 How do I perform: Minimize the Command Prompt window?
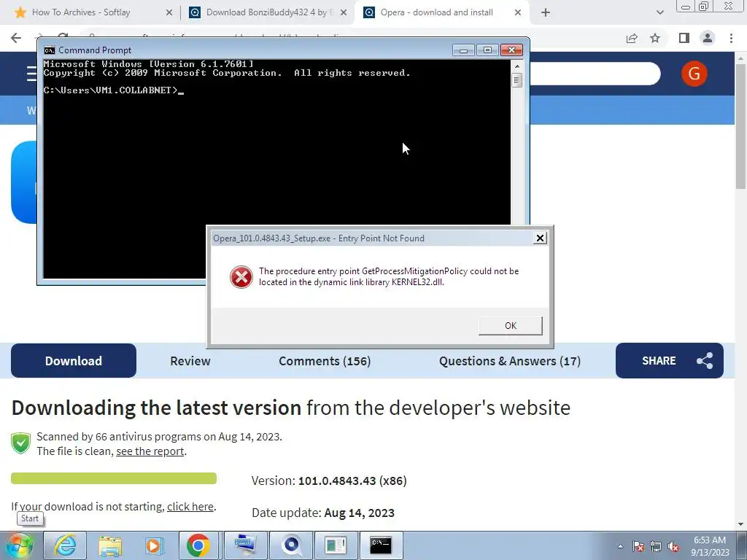click(x=463, y=50)
